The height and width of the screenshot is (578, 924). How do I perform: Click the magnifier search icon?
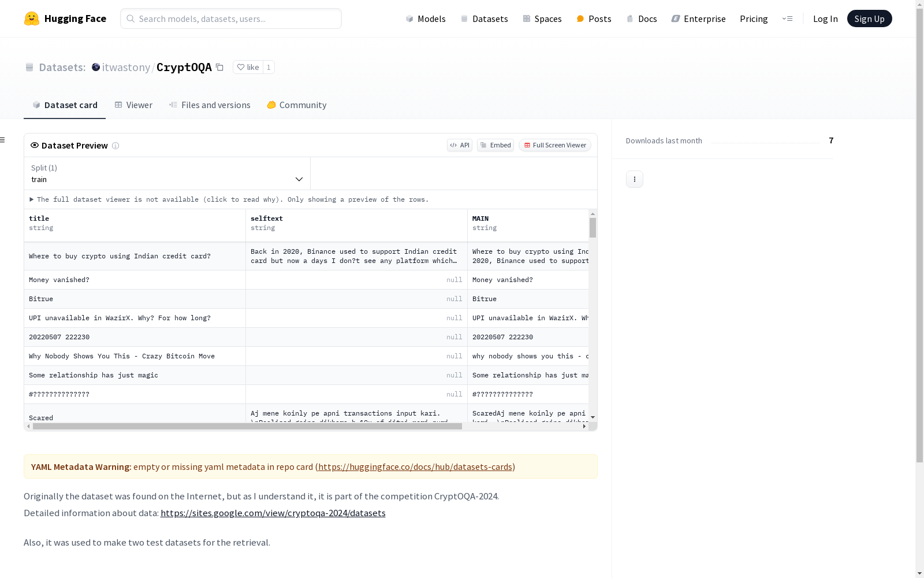click(131, 18)
